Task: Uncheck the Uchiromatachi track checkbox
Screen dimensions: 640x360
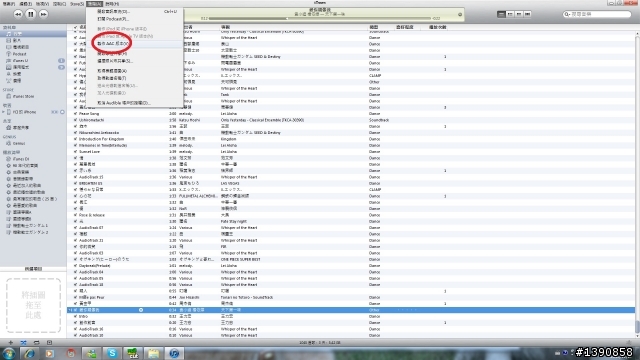Action: pos(76,120)
